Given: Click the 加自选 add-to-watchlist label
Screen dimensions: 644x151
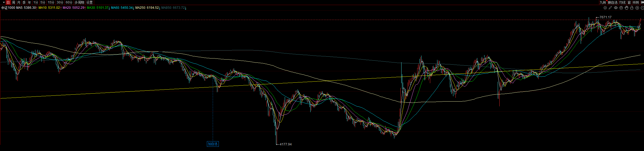Looking at the screenshot, I should click(213, 144).
